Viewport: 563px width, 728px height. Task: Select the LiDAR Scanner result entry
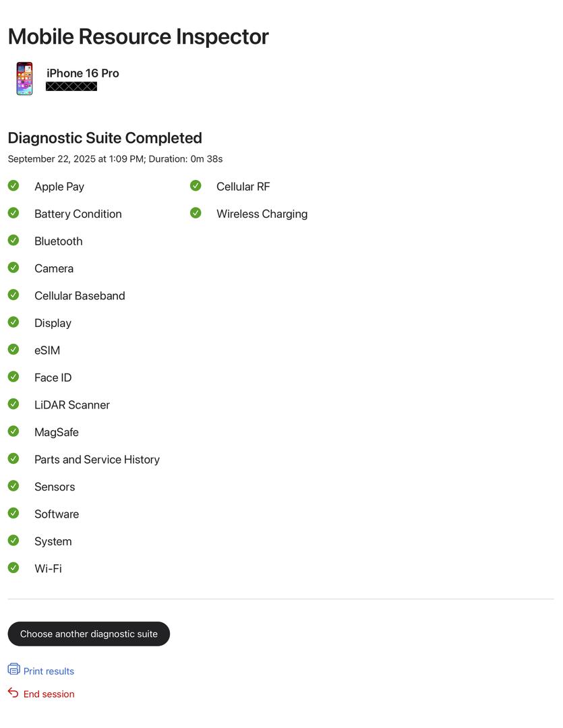click(x=72, y=405)
